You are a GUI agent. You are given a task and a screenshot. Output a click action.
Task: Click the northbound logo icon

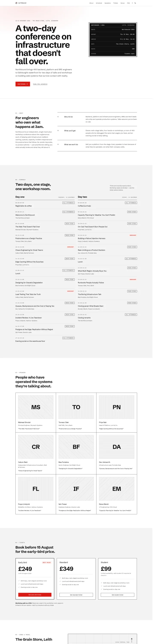pos(16,3)
